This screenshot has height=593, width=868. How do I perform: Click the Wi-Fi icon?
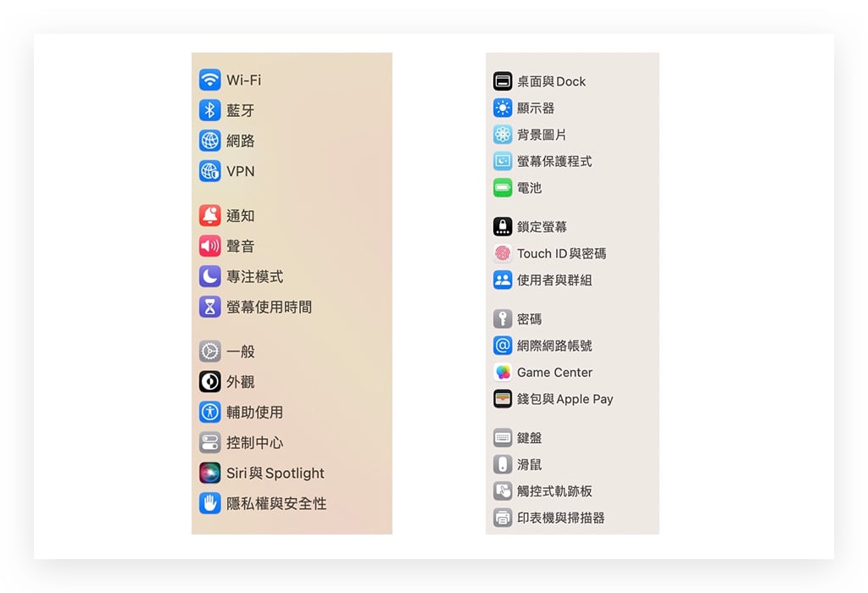click(210, 80)
